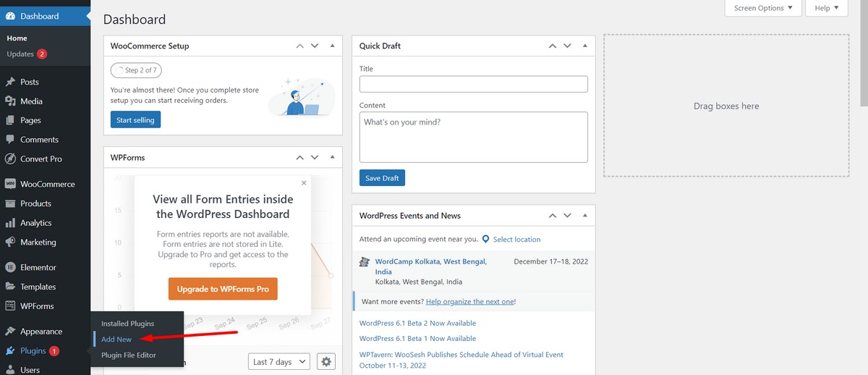
Task: Click the Updates count badge
Action: pos(42,54)
